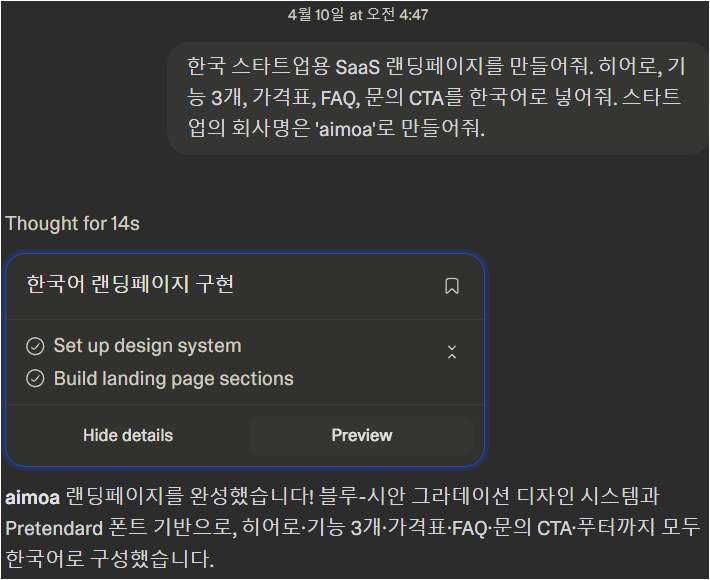The width and height of the screenshot is (710, 580).
Task: Collapse task list with double-chevron icon
Action: (452, 352)
